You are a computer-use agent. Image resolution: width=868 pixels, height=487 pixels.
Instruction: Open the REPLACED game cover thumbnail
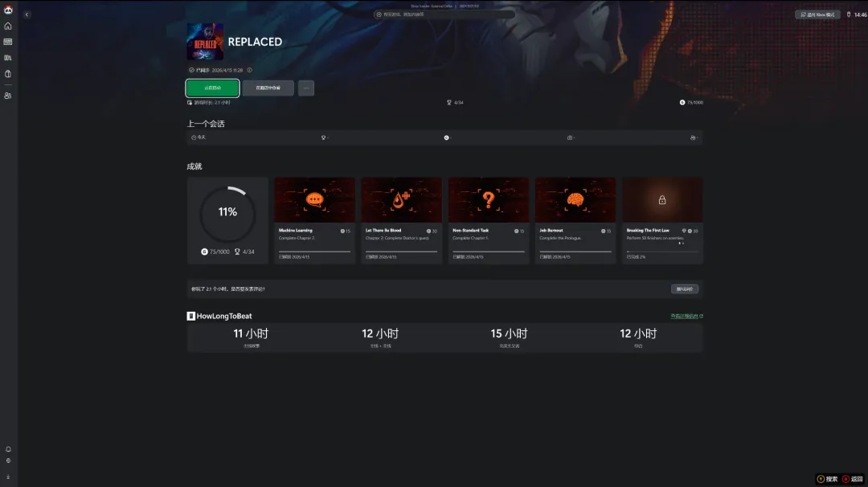click(x=205, y=42)
